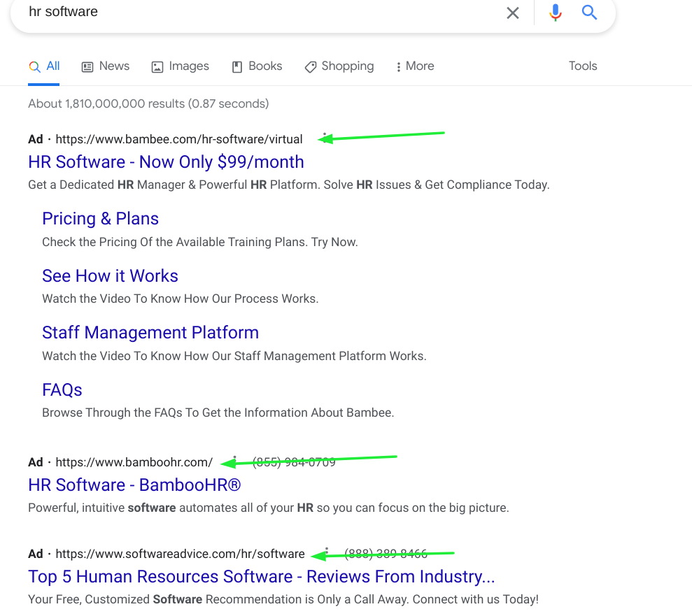Image resolution: width=692 pixels, height=616 pixels.
Task: Switch to the News tab
Action: click(106, 66)
